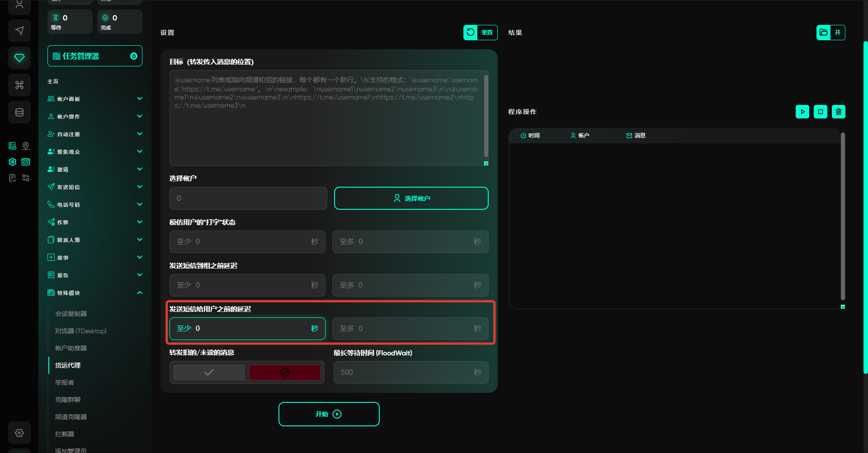Click the play icon in 程序操作
This screenshot has width=868, height=453.
pyautogui.click(x=802, y=112)
